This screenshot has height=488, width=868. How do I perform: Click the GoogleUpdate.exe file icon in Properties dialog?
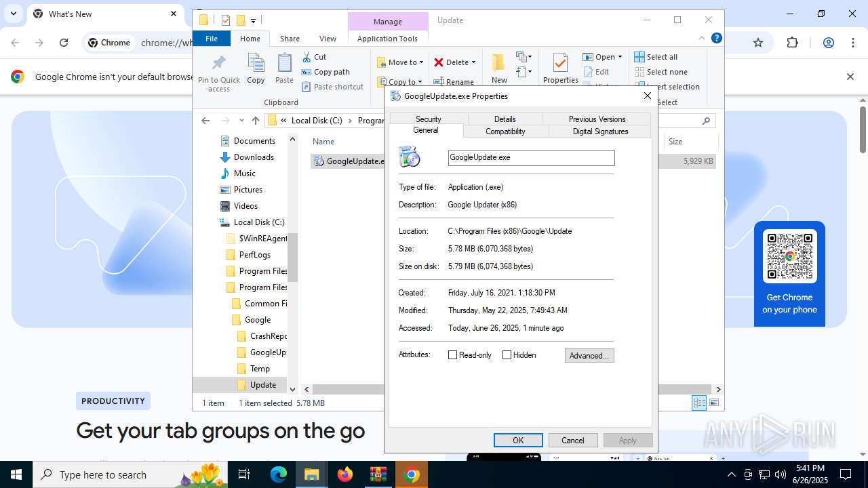tap(410, 157)
